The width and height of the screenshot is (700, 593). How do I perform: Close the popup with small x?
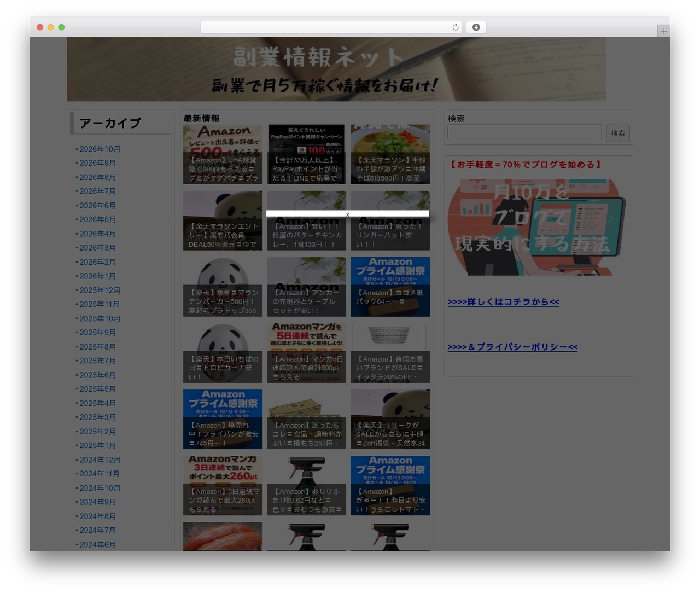[x=348, y=215]
